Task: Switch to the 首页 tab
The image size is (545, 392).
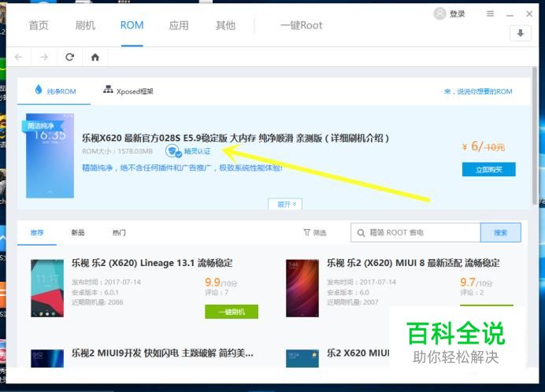Action: point(39,25)
